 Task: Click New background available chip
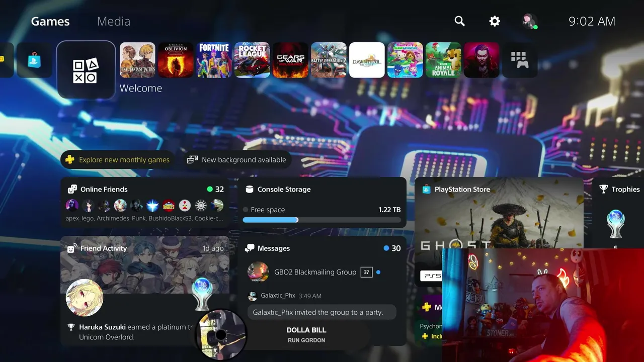(x=236, y=160)
